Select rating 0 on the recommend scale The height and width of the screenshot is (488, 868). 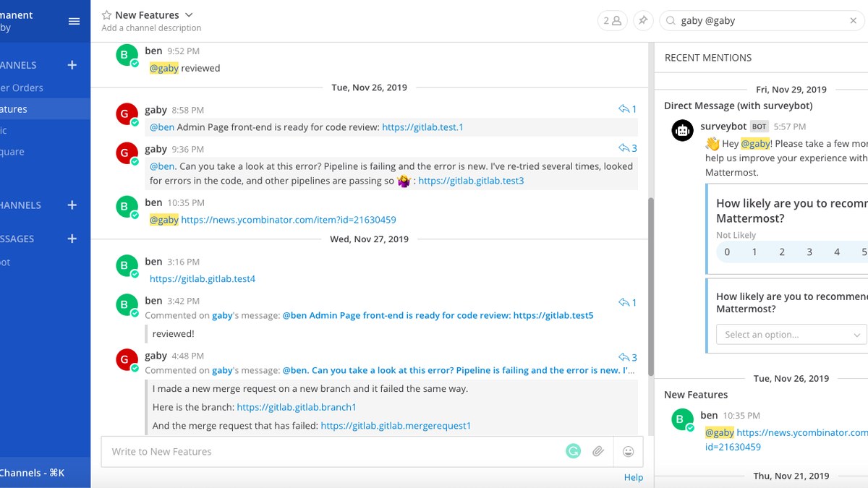pyautogui.click(x=727, y=252)
